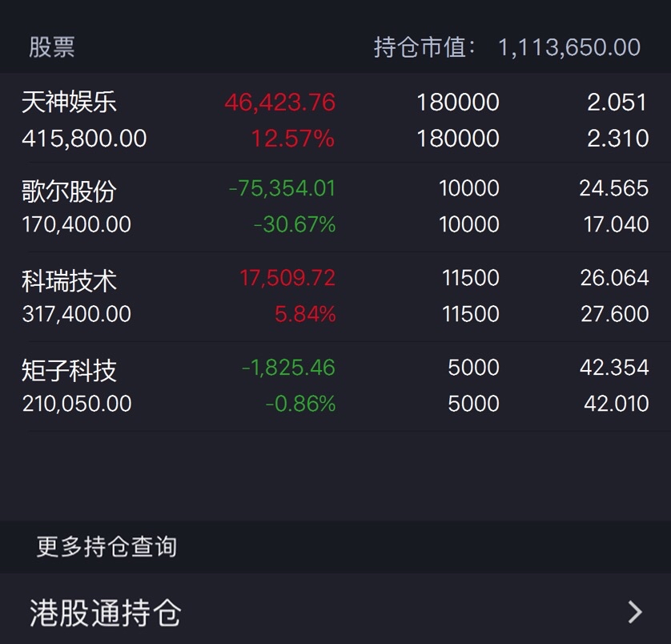Click 天神娱乐 profit amount 46,423.76
671x644 pixels.
click(x=280, y=103)
